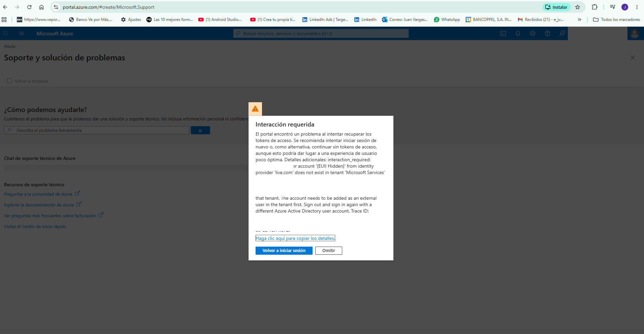
Task: Open the https://www.vepor... bookmark
Action: point(38,20)
